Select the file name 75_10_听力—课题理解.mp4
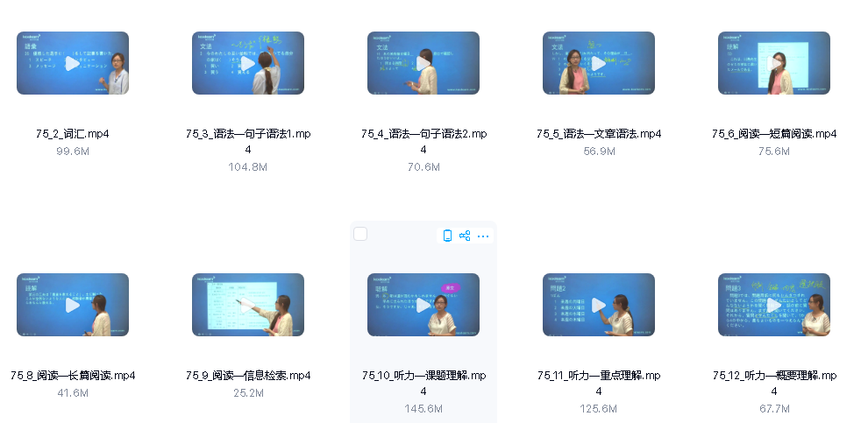 [x=423, y=384]
